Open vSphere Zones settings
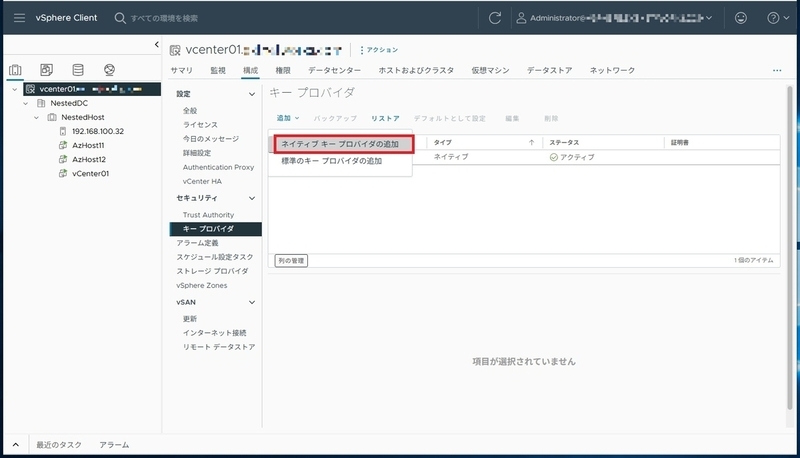The height and width of the screenshot is (458, 800). [x=202, y=286]
